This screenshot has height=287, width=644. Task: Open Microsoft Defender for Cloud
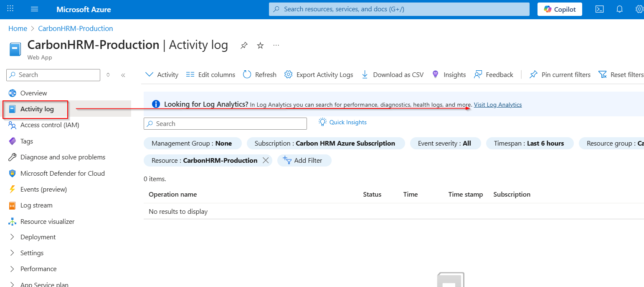62,173
